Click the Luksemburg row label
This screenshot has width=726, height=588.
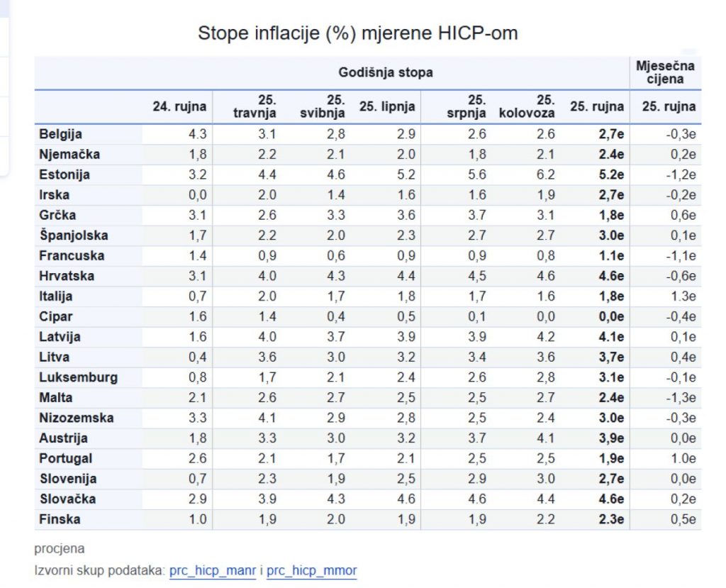(x=78, y=377)
